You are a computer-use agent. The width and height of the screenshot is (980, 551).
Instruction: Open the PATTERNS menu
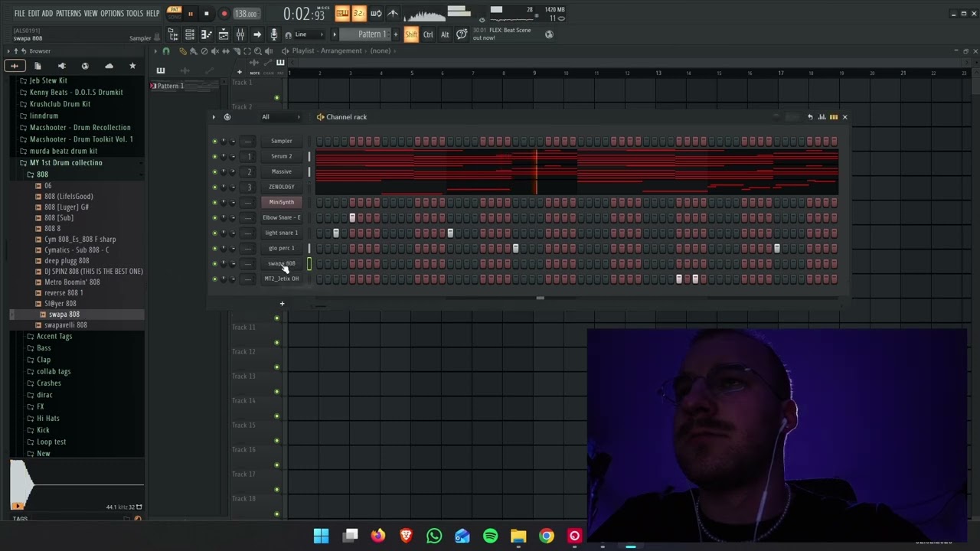click(68, 13)
